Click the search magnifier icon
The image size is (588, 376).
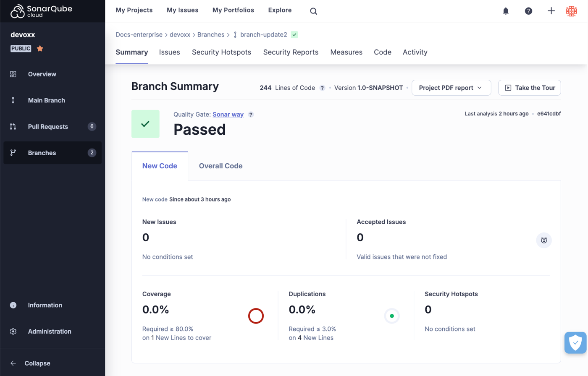(313, 11)
